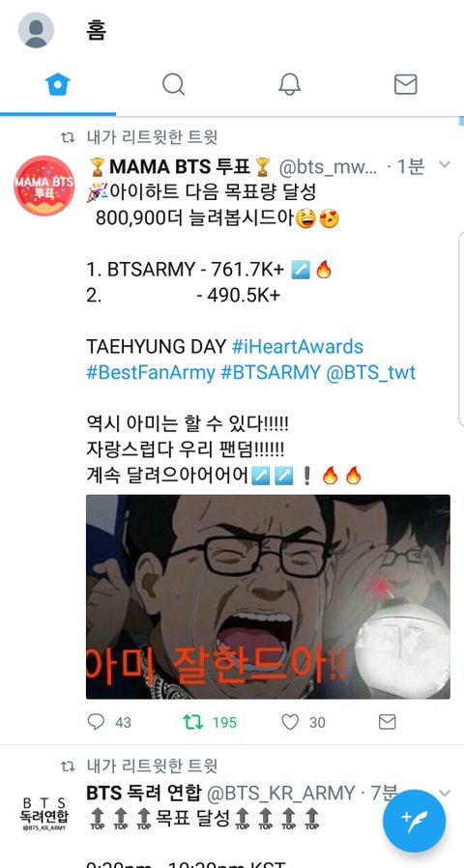Open @BTS_KR_ARMY account name
Image resolution: width=464 pixels, height=868 pixels.
click(x=280, y=794)
